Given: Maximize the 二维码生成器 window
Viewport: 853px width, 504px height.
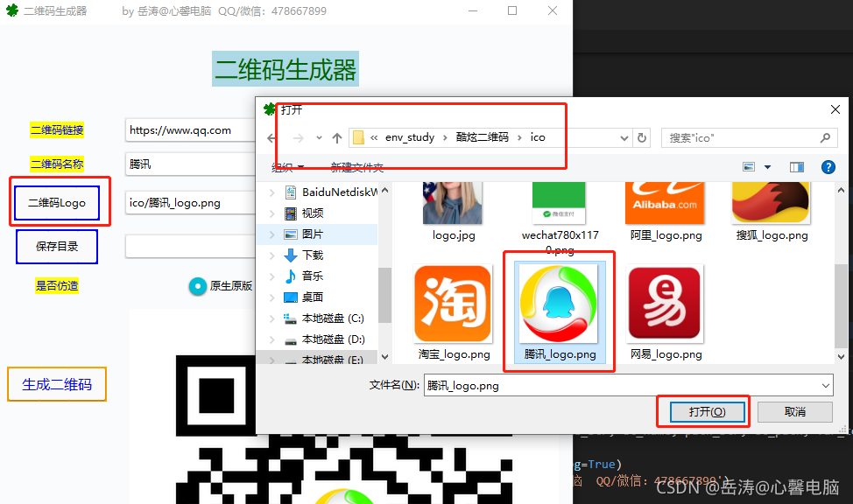Looking at the screenshot, I should click(x=512, y=10).
